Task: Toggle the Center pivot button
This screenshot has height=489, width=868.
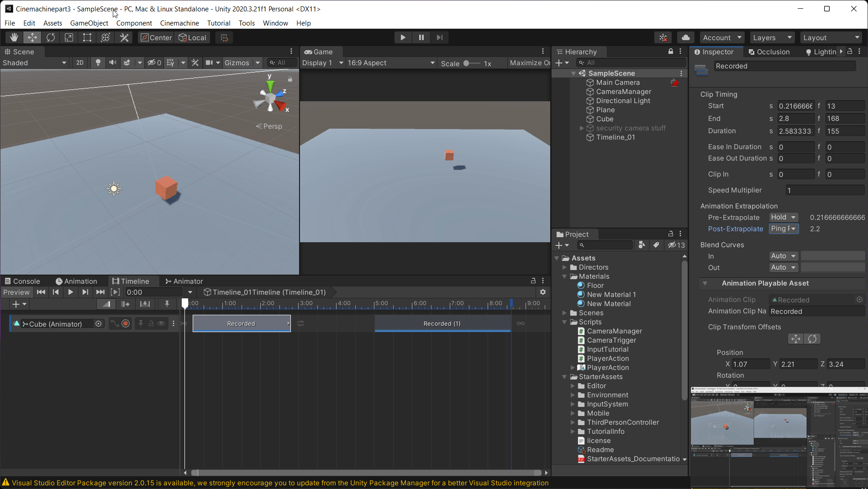Action: (x=156, y=37)
